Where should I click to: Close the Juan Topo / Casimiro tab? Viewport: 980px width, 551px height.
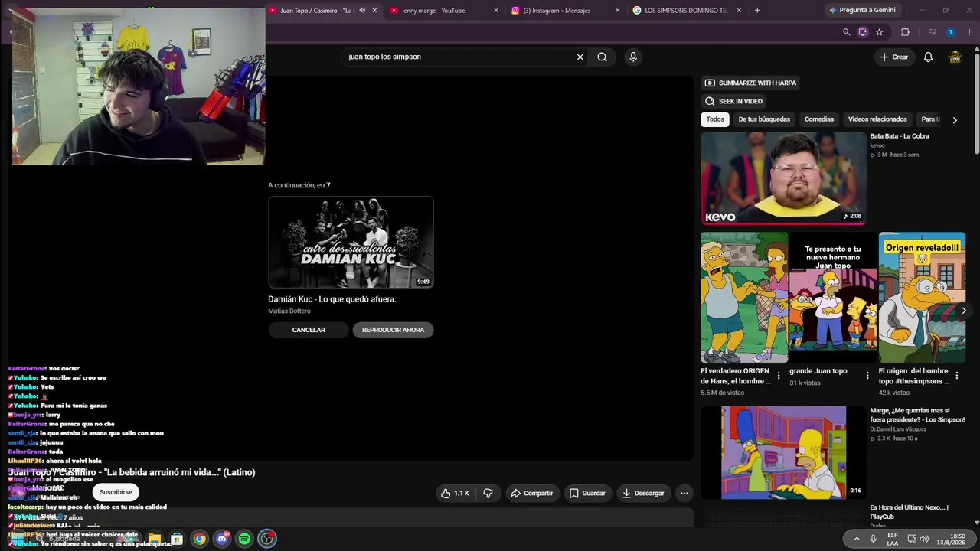374,11
